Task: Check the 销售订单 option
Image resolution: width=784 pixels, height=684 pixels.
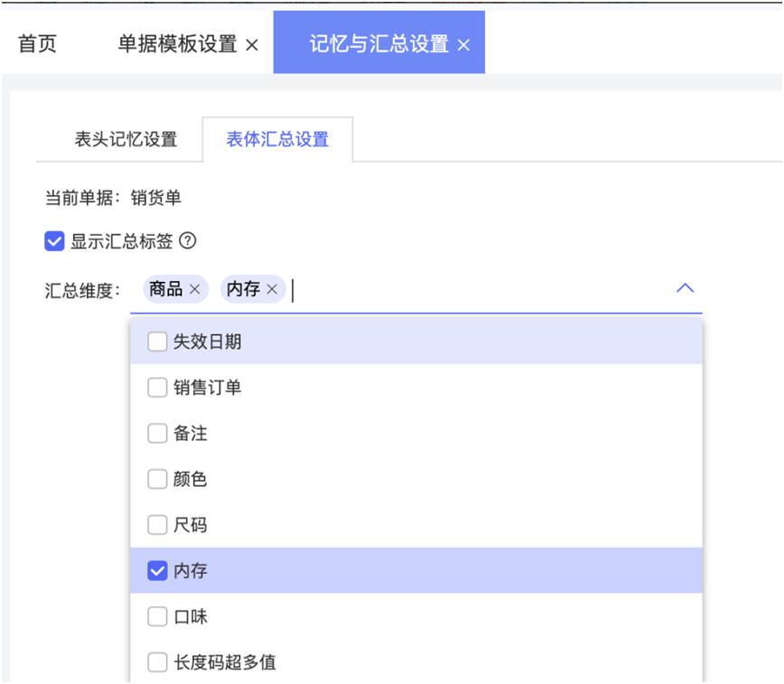Action: pos(157,388)
